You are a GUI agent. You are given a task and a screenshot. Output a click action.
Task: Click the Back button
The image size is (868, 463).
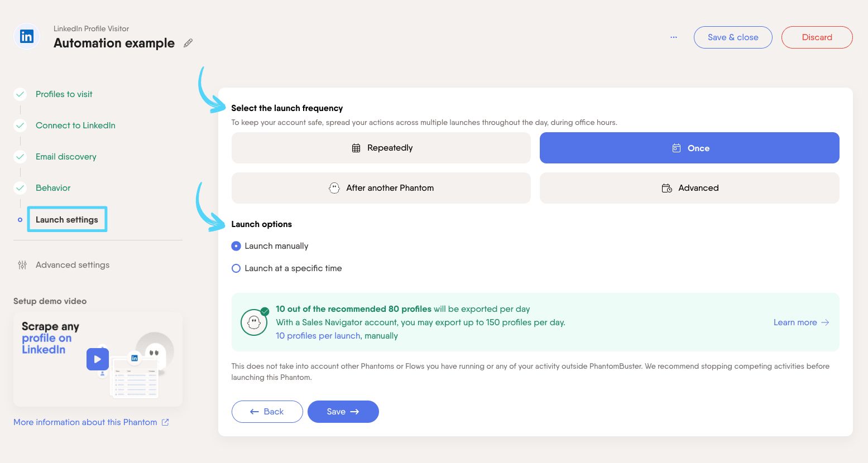tap(267, 412)
